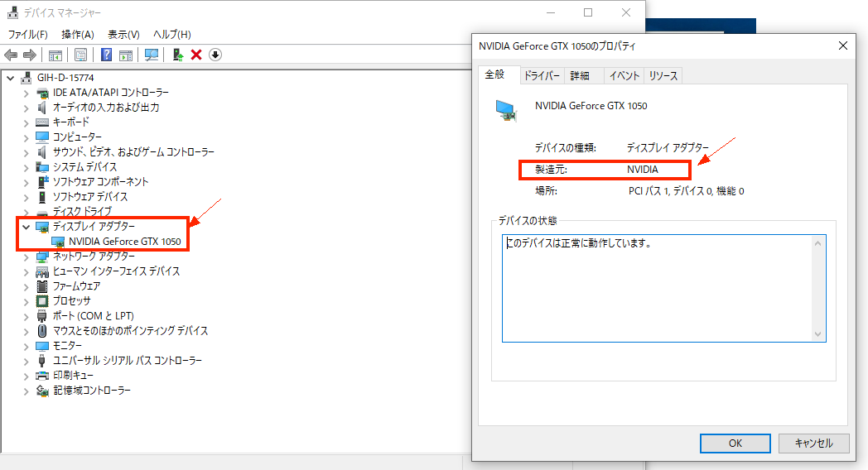Switch to the ドライバー tab
Screen dimensions: 868x470
[x=542, y=76]
